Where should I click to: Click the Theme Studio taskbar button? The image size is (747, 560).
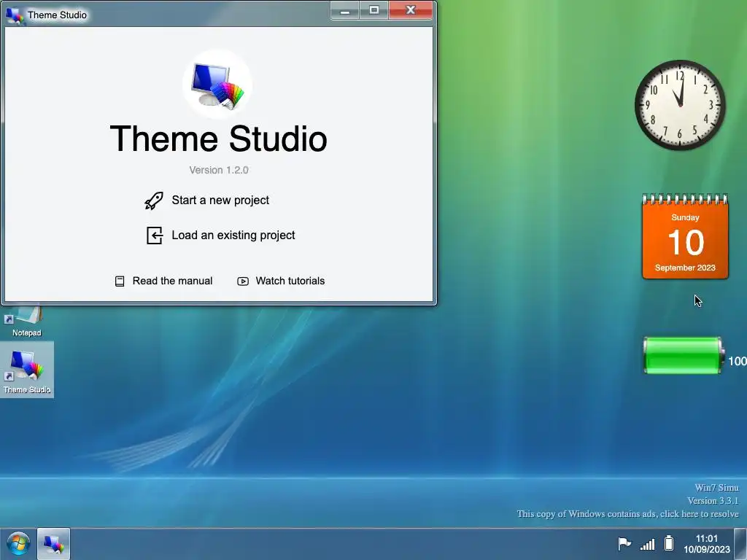click(53, 544)
